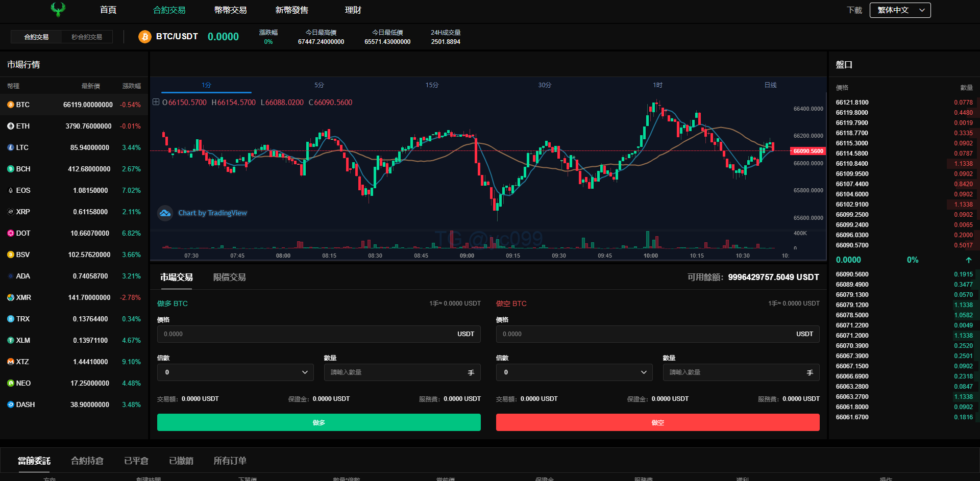Switch to 秒合約交易 mode

tap(87, 37)
